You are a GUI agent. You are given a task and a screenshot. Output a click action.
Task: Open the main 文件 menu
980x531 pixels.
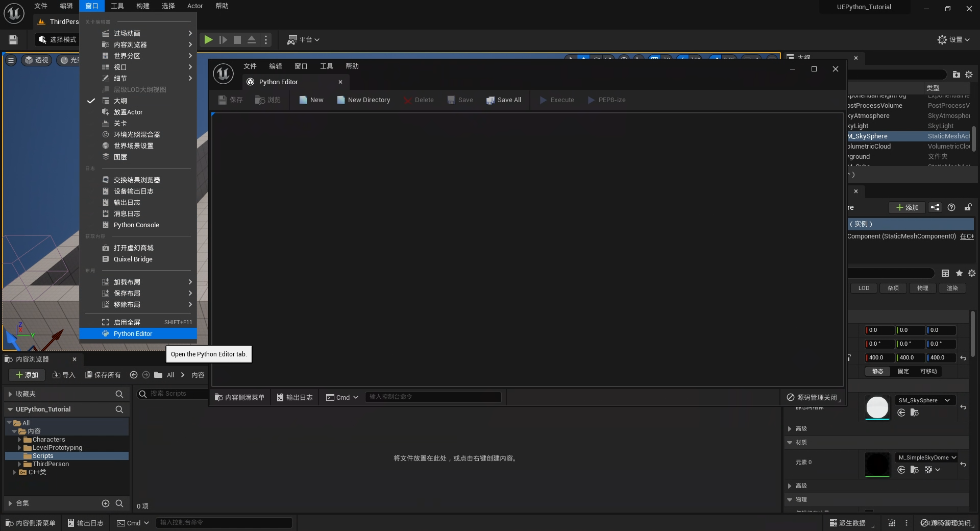(x=41, y=6)
